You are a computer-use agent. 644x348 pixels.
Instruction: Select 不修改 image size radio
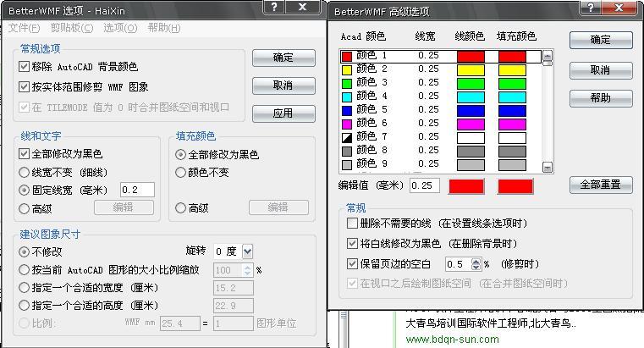click(x=24, y=251)
